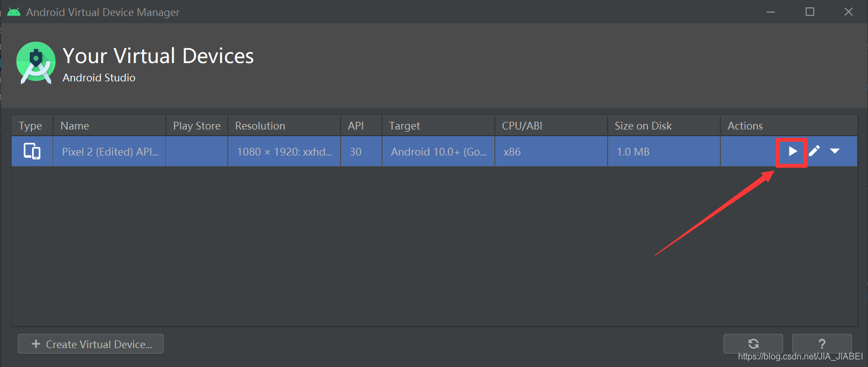Sort by the CPU/ABI column header
The image size is (868, 367).
tap(551, 126)
